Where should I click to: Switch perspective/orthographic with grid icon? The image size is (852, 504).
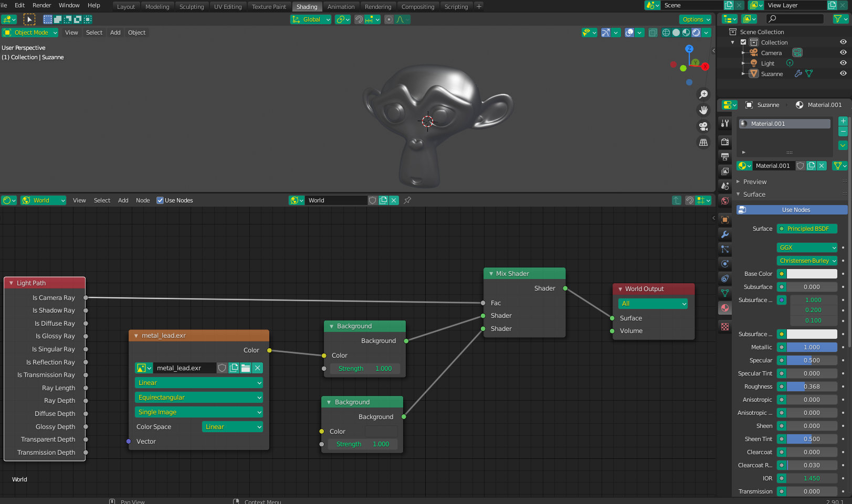(x=703, y=143)
